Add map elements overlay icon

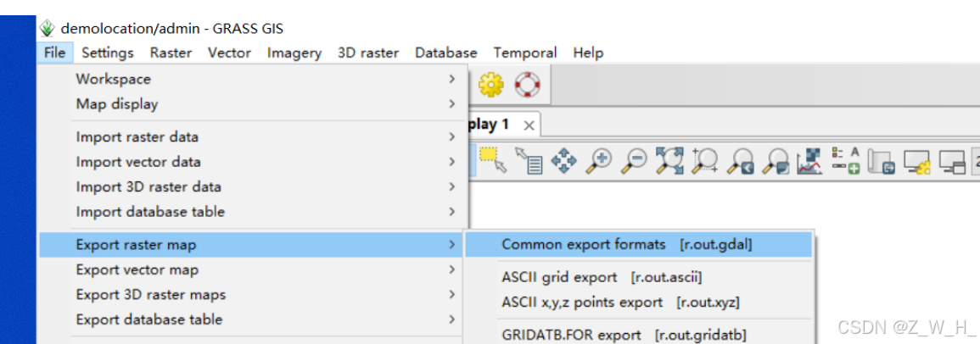846,160
